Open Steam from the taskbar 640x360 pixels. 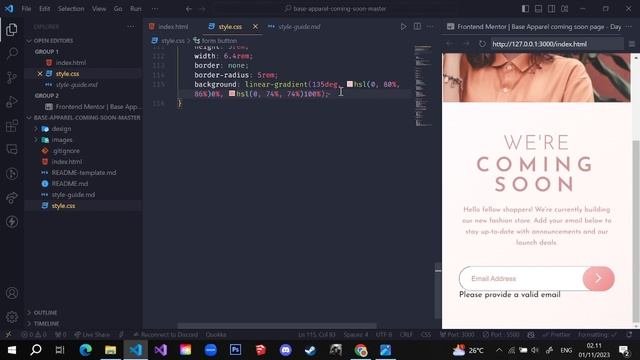coord(310,350)
